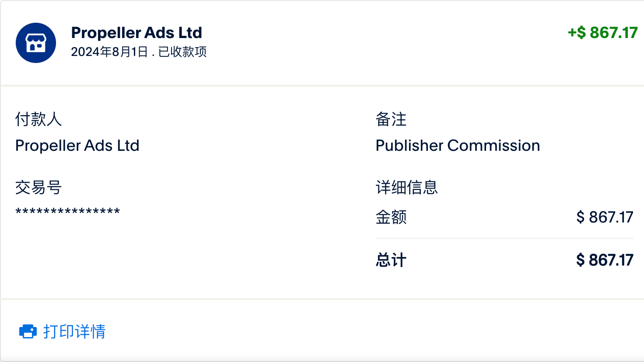Image resolution: width=644 pixels, height=362 pixels.
Task: Click the 金额 row label
Action: 391,217
